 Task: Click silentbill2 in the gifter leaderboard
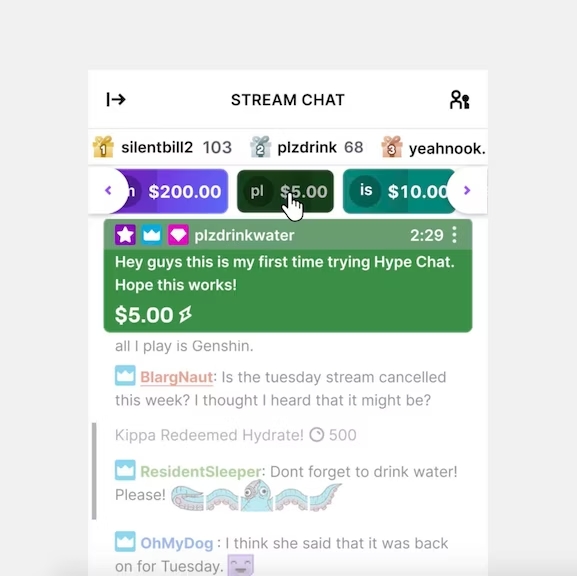[x=157, y=147]
